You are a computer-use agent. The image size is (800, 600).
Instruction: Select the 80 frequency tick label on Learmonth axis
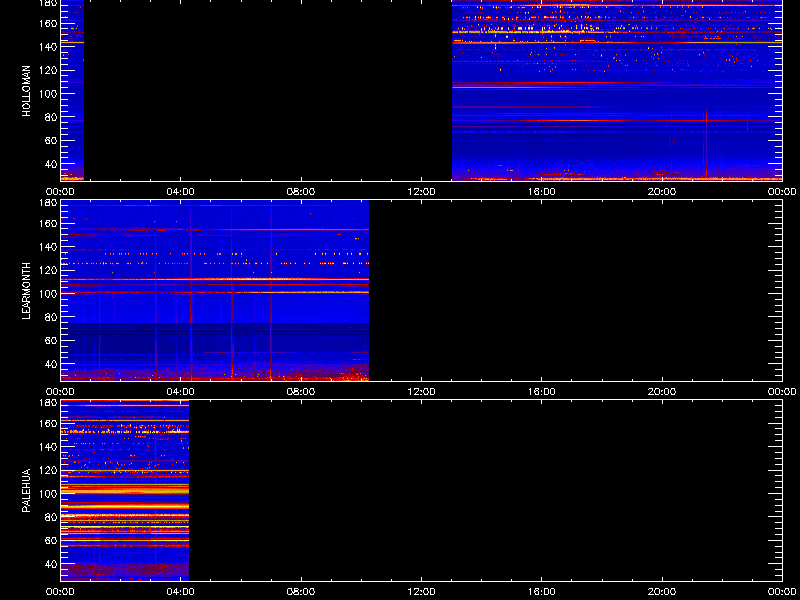click(51, 317)
